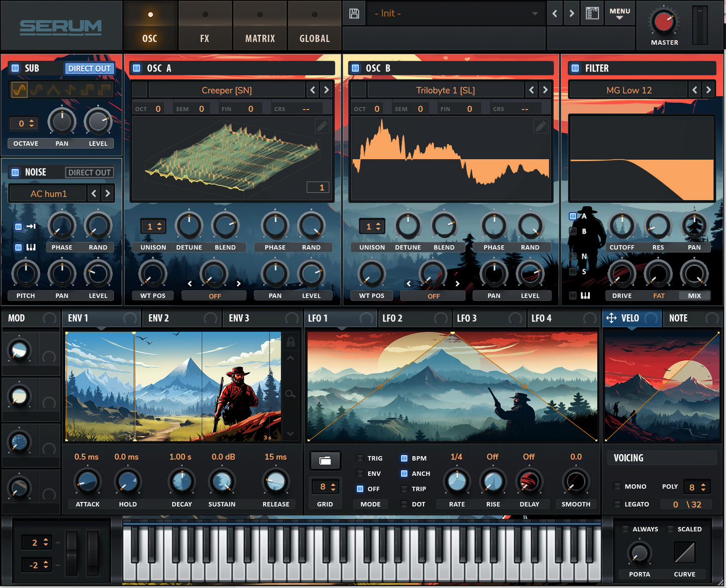The height and width of the screenshot is (588, 726).
Task: Open the LFO shape folder icon
Action: click(325, 460)
